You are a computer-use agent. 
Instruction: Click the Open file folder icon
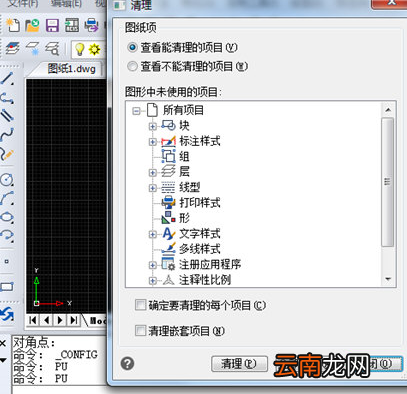32,25
